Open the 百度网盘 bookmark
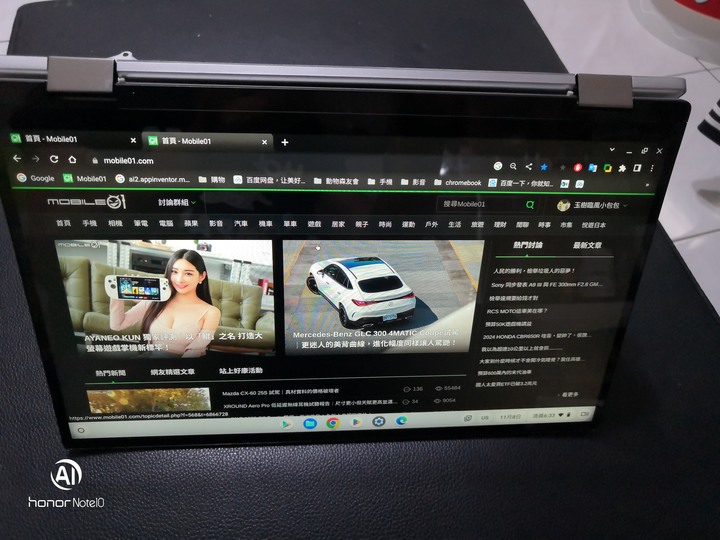 coord(269,180)
